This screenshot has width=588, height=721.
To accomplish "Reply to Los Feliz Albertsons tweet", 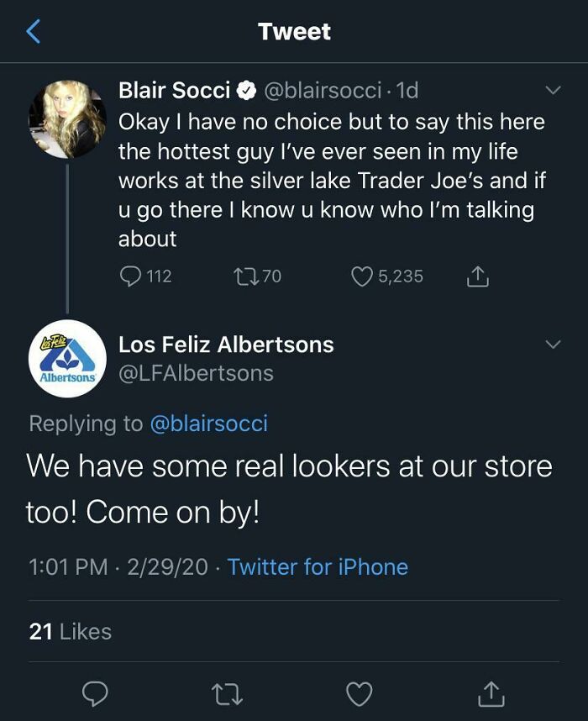I will click(x=95, y=692).
